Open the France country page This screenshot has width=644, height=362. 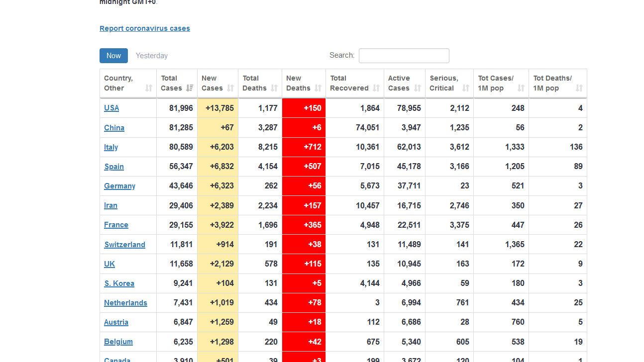(116, 225)
